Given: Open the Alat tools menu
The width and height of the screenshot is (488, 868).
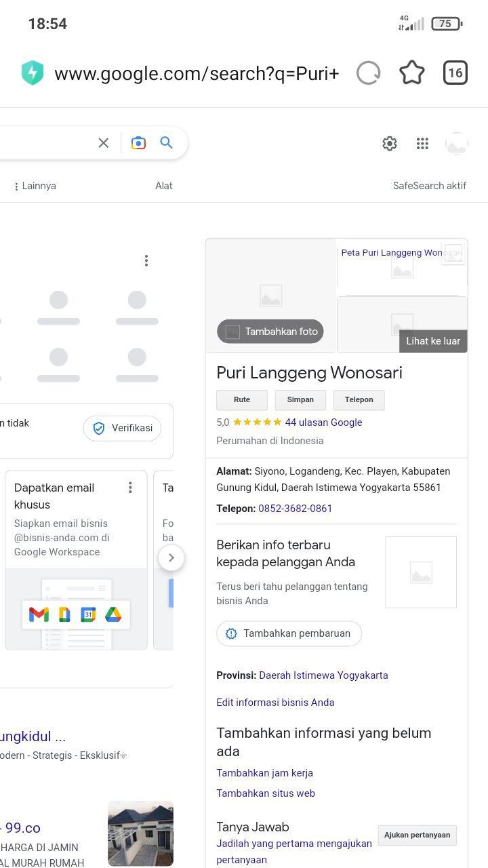Looking at the screenshot, I should (x=164, y=186).
